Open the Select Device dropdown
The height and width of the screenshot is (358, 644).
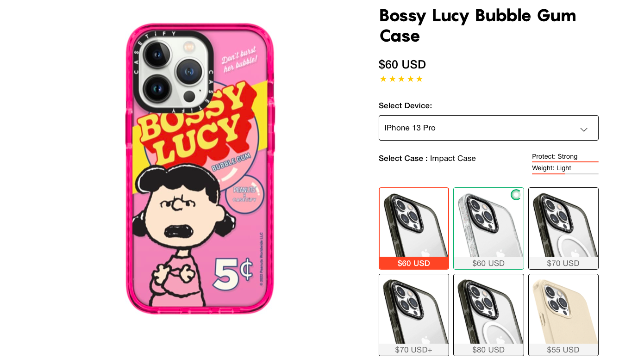point(488,128)
